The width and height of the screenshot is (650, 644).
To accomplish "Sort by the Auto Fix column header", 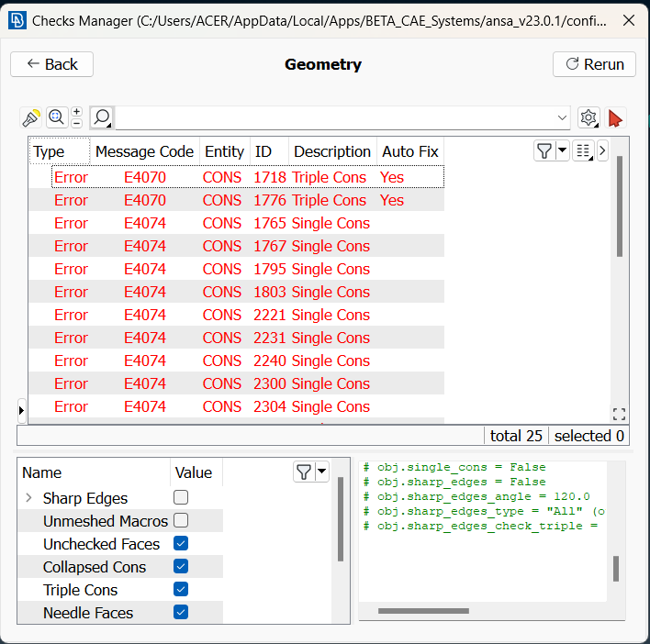I will (x=410, y=151).
